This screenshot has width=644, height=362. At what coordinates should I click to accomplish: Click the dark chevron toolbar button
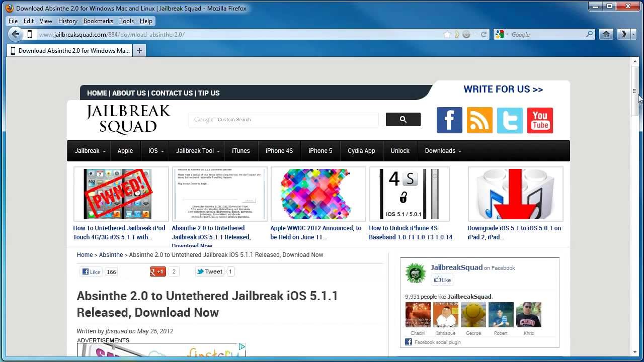(624, 34)
